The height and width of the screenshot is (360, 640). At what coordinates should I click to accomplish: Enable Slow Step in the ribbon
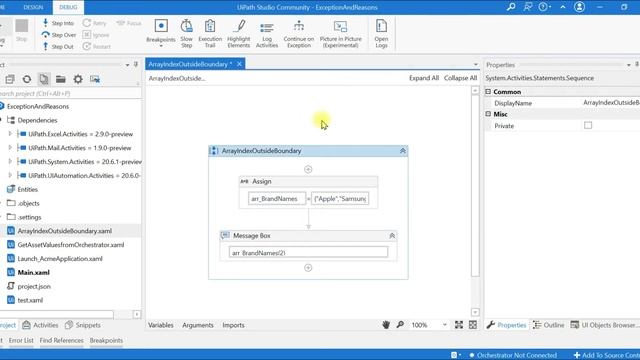[187, 33]
